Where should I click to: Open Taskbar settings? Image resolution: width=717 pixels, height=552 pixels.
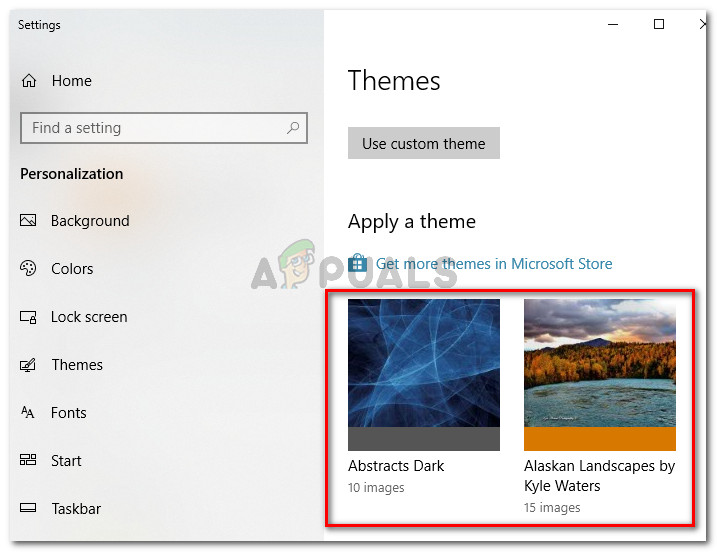(76, 509)
